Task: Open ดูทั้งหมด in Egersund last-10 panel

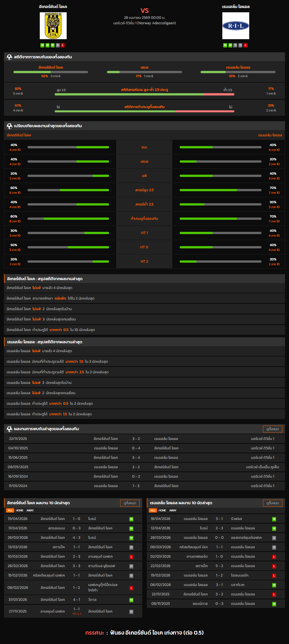Action: pyautogui.click(x=130, y=503)
